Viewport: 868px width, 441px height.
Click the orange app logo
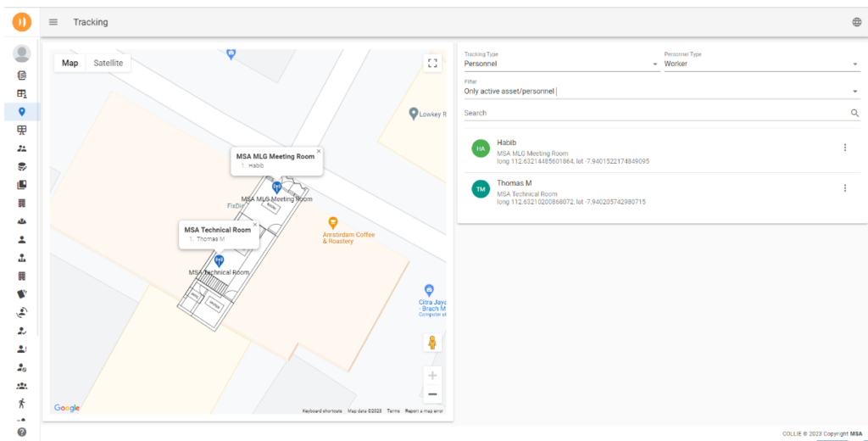(21, 22)
